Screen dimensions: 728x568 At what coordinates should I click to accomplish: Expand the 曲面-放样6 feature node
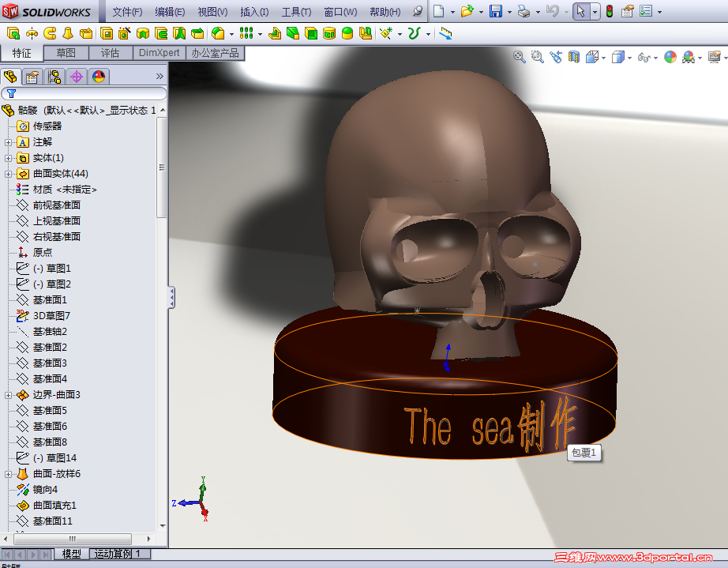click(x=8, y=474)
